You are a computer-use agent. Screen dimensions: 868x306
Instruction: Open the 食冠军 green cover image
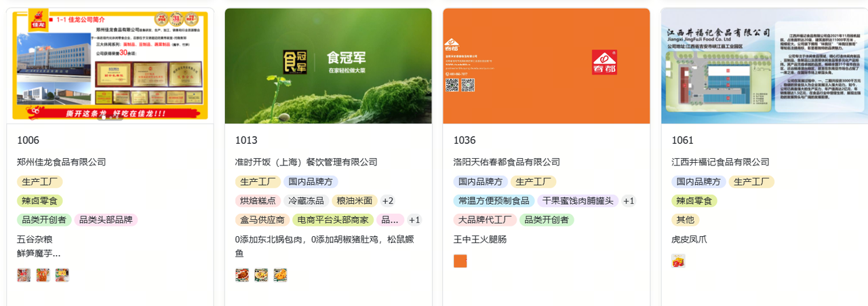328,66
